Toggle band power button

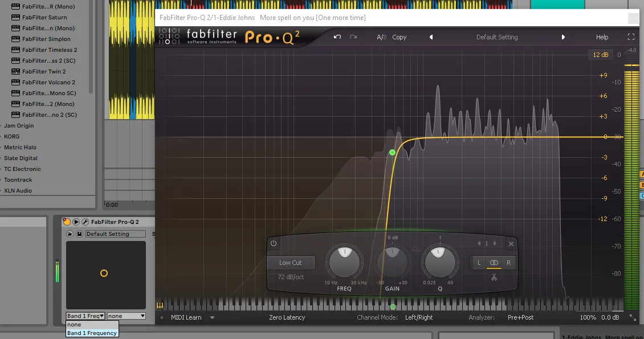point(274,243)
